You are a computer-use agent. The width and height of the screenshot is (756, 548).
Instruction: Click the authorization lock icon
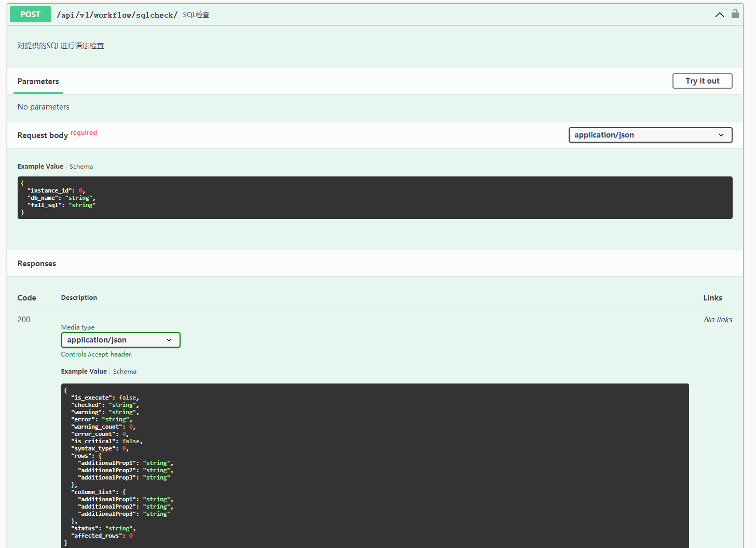(735, 14)
